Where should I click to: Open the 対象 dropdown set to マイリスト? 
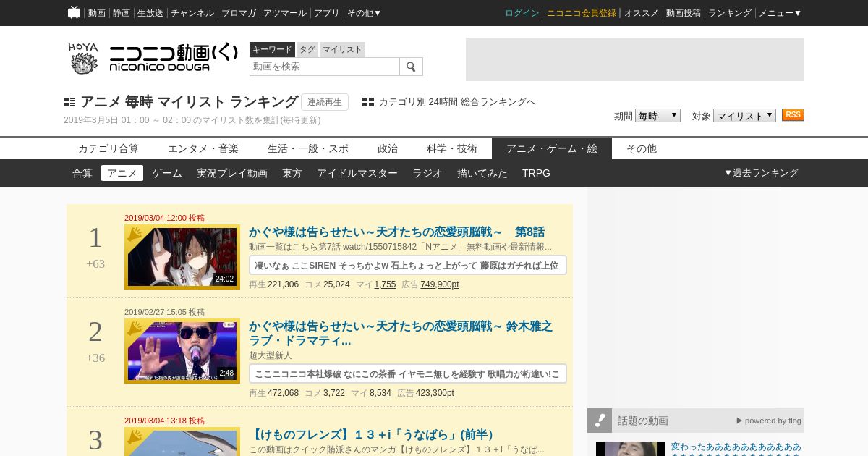click(744, 116)
